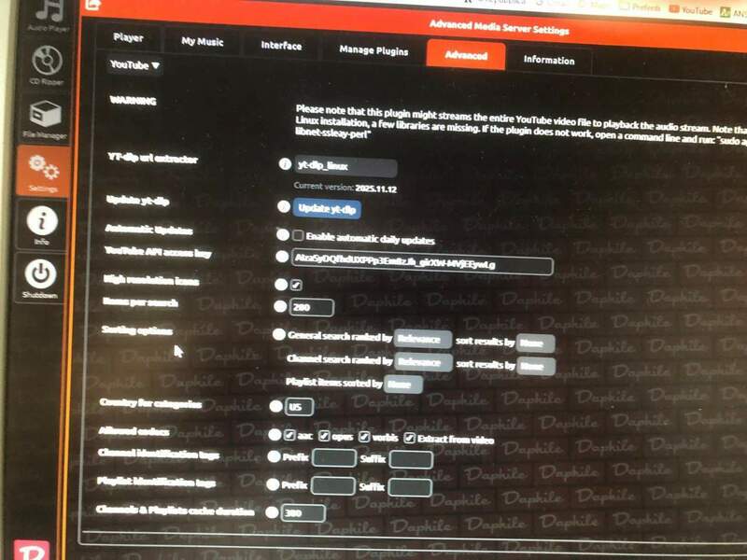The image size is (747, 560).
Task: Click info circle for Items per search
Action: (280, 306)
